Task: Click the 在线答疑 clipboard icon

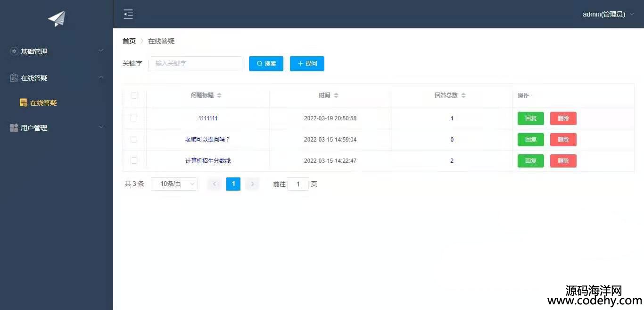Action: coord(14,78)
